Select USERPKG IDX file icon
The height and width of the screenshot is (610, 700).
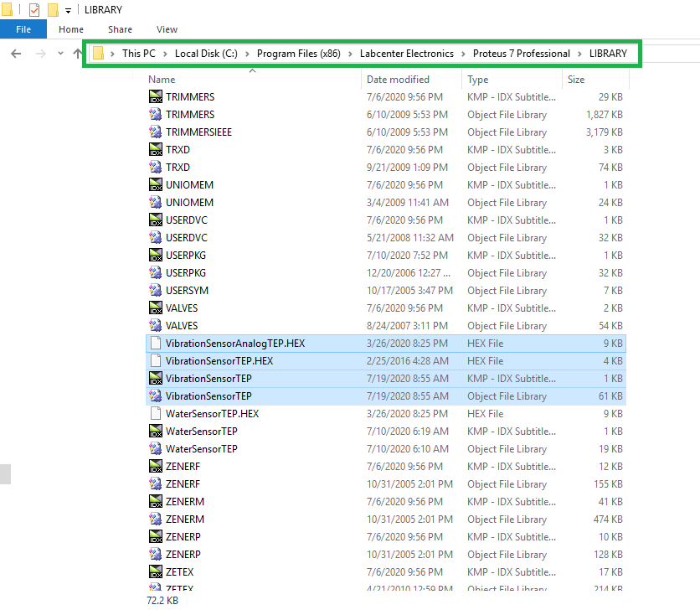[x=156, y=256]
